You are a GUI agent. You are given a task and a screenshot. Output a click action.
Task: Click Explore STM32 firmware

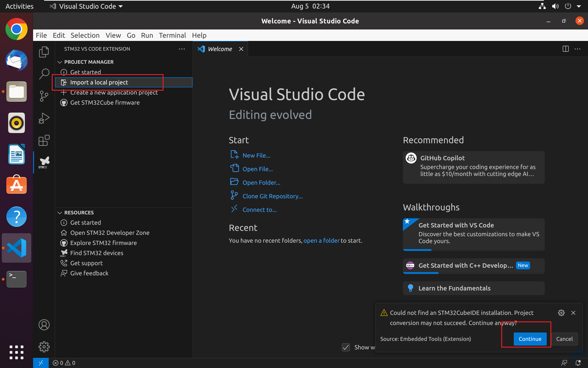[124, 243]
